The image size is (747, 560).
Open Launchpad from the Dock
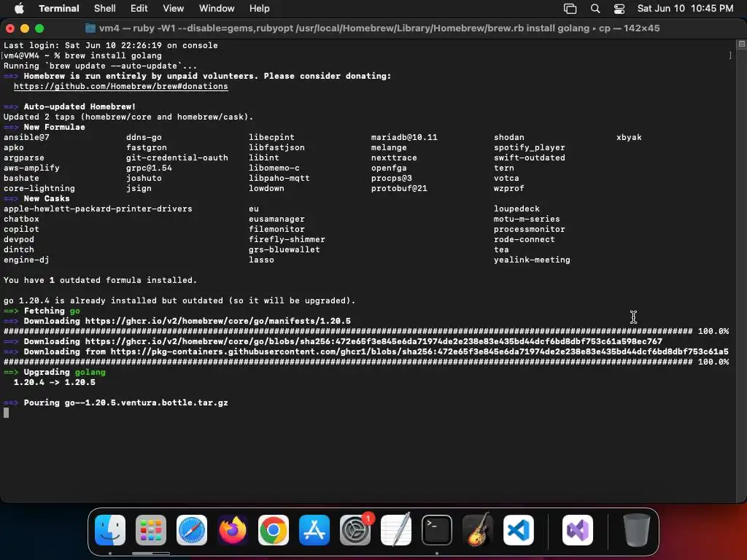pos(151,529)
